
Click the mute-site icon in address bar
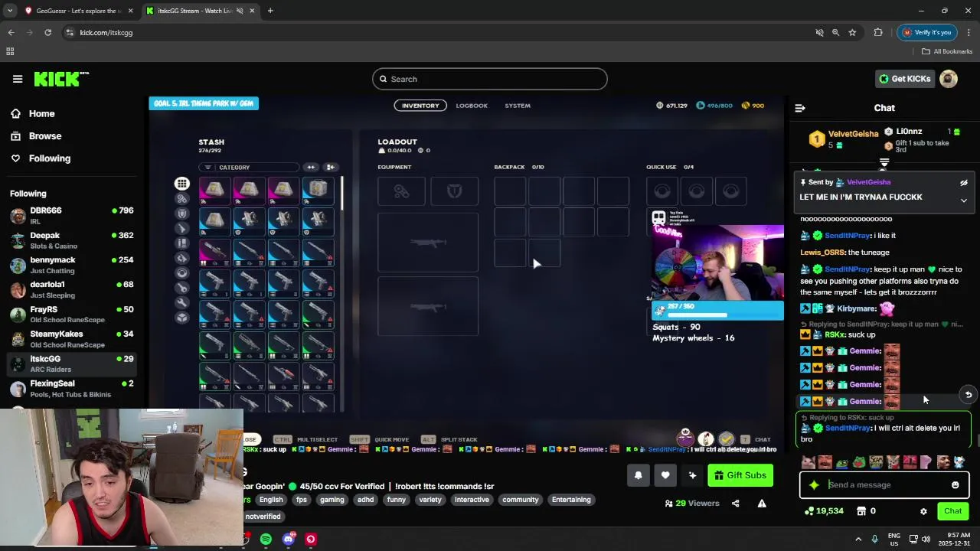click(819, 32)
